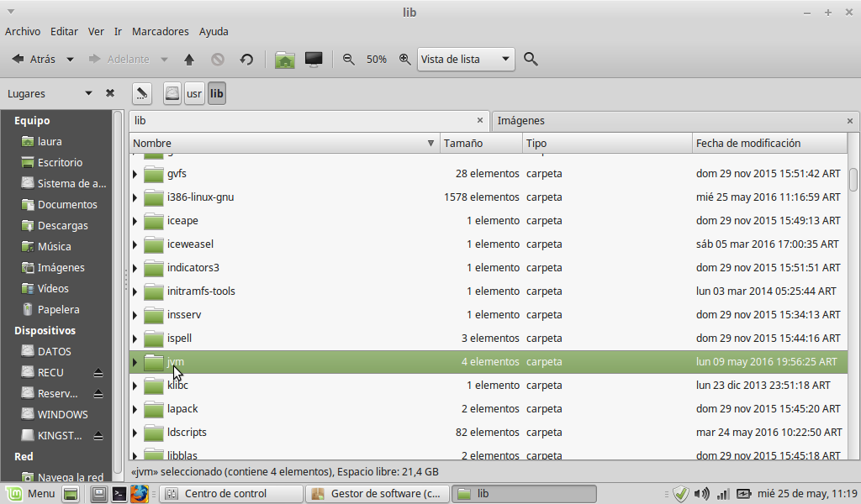The width and height of the screenshot is (861, 504).
Task: Eject the RECU device
Action: [x=98, y=373]
